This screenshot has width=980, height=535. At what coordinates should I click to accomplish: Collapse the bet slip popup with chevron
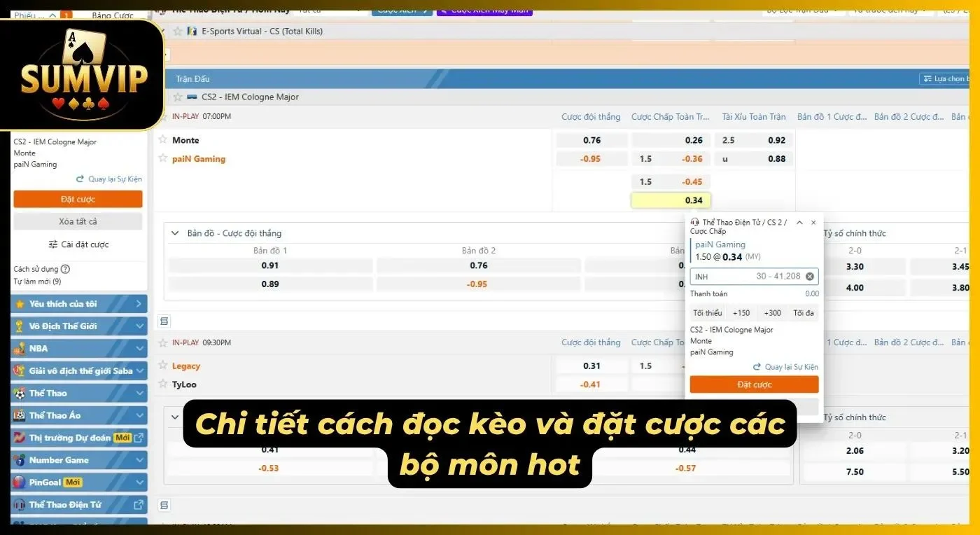click(x=799, y=222)
